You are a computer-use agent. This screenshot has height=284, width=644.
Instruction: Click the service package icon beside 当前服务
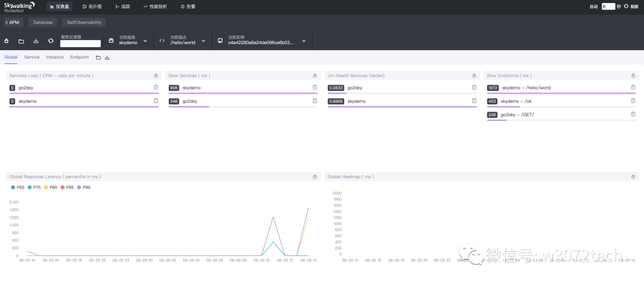(x=110, y=41)
